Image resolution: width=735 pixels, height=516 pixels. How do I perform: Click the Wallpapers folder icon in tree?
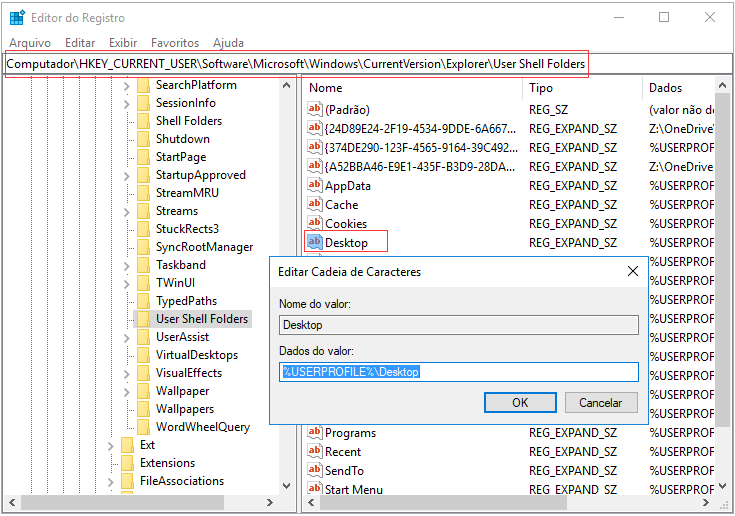143,409
